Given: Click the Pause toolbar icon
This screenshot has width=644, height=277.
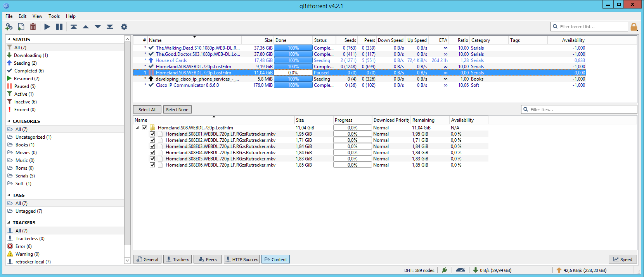Looking at the screenshot, I should 59,27.
